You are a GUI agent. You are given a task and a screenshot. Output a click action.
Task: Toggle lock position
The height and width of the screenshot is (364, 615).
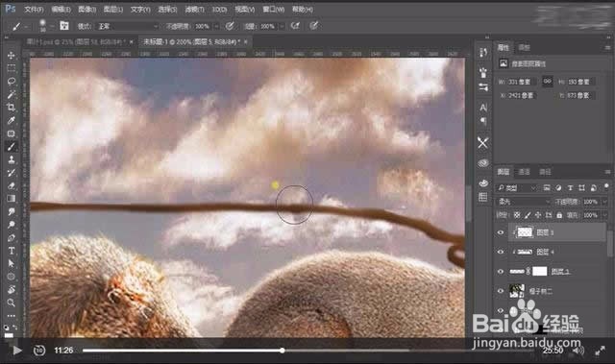tap(538, 215)
